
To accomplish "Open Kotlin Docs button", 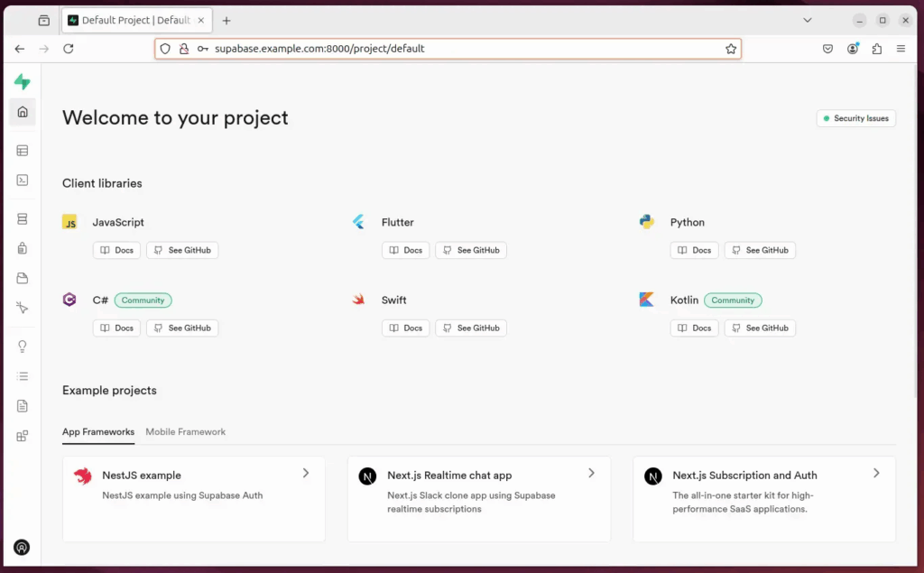I will pyautogui.click(x=694, y=328).
